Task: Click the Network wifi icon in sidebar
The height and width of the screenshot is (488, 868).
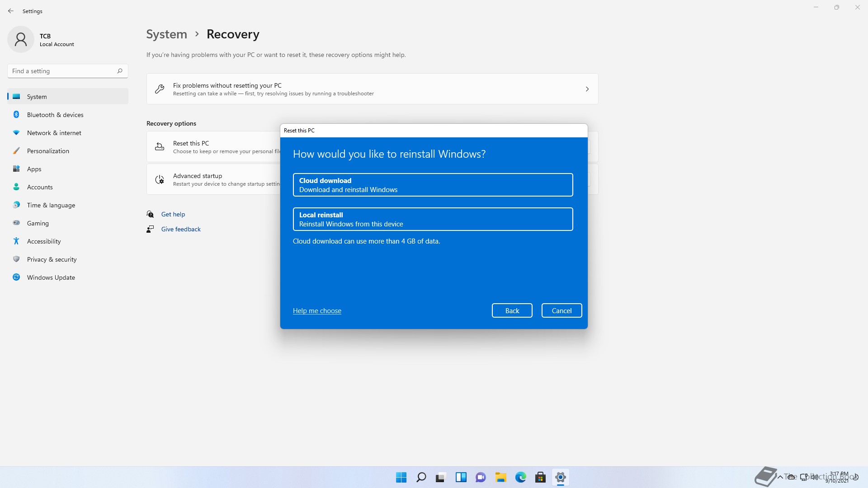Action: click(x=16, y=132)
